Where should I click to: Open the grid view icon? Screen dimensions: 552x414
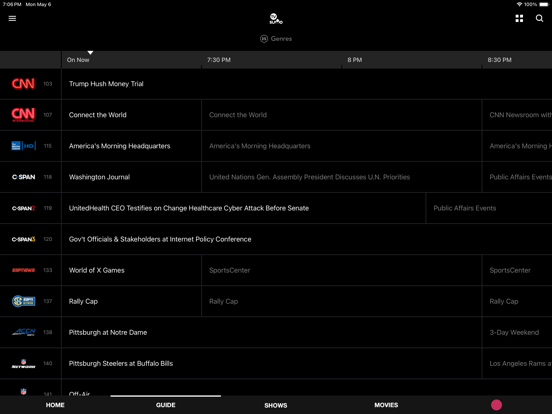click(519, 18)
